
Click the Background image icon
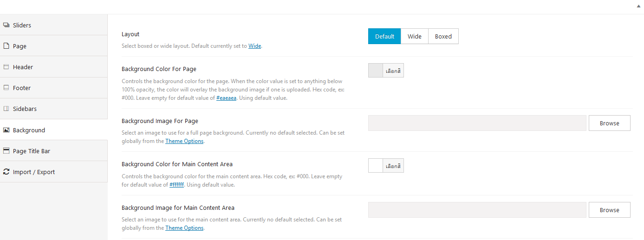pyautogui.click(x=7, y=130)
